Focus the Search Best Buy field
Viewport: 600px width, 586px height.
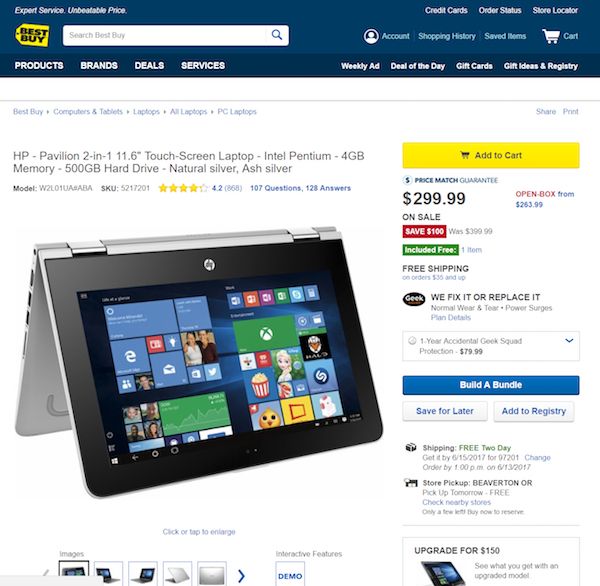click(165, 35)
